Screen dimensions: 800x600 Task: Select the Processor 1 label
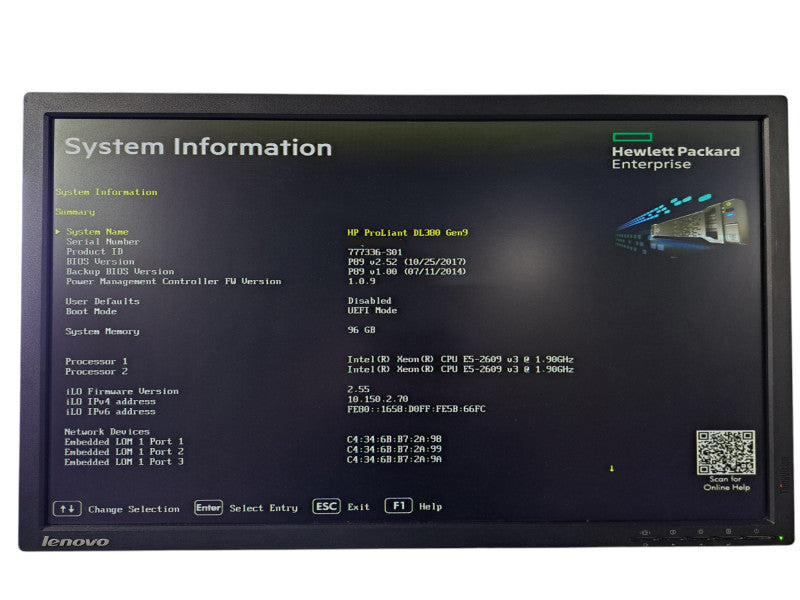coord(96,361)
